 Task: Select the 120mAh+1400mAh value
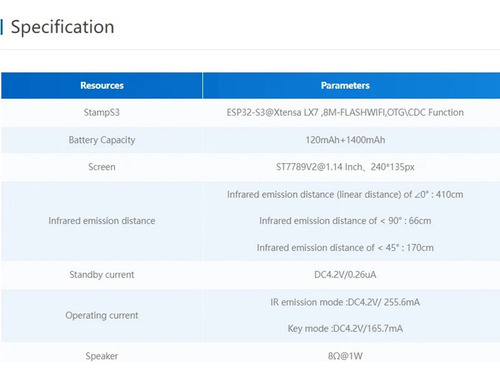tap(345, 140)
